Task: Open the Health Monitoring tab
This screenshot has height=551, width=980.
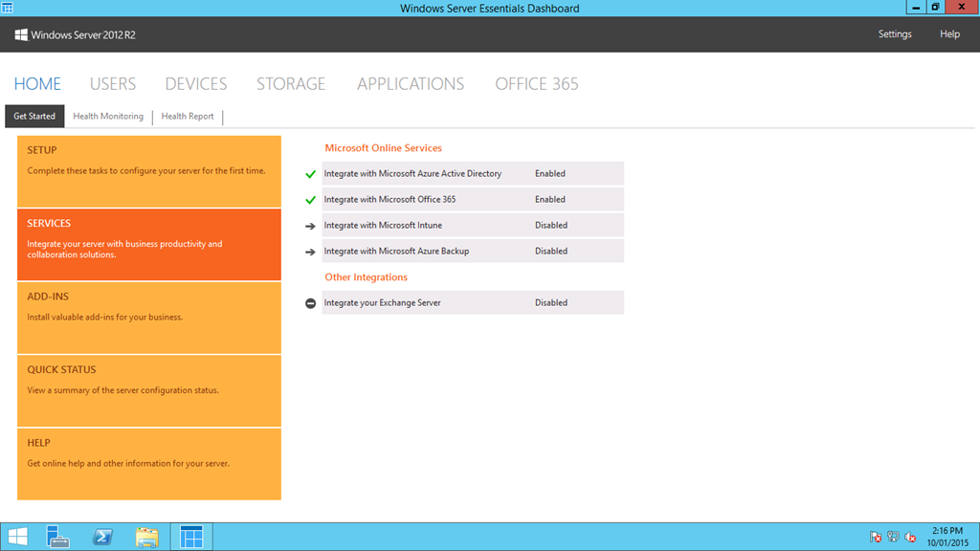Action: click(x=108, y=116)
